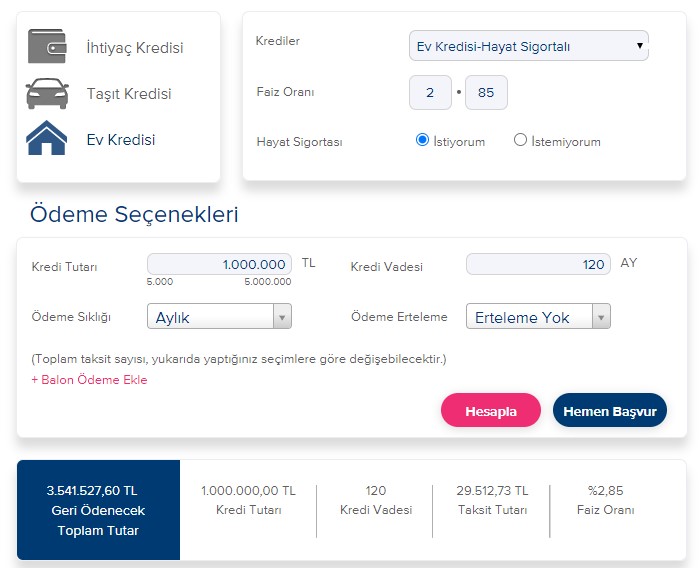This screenshot has width=700, height=568.
Task: Click the house icon for Ev Kredisi
Action: (47, 138)
